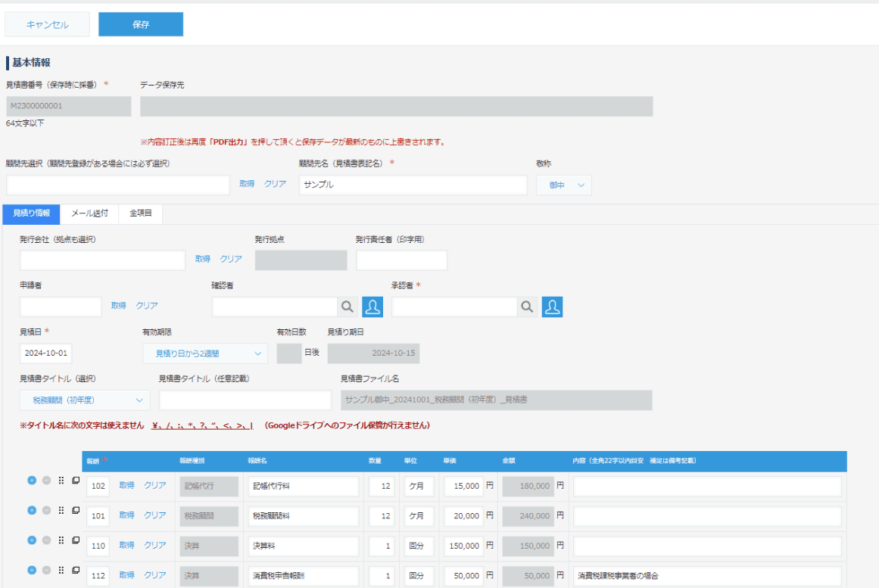Click クリア next to 顧問先選択 field
The image size is (879, 588).
[x=276, y=184]
